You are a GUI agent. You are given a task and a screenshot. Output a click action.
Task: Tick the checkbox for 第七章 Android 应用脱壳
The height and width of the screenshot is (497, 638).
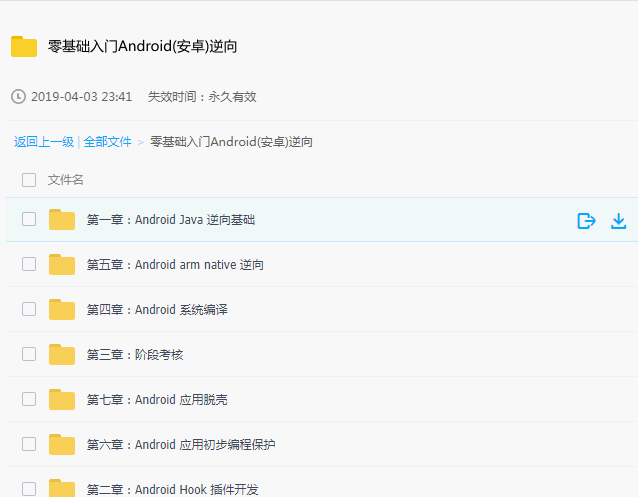(x=29, y=399)
